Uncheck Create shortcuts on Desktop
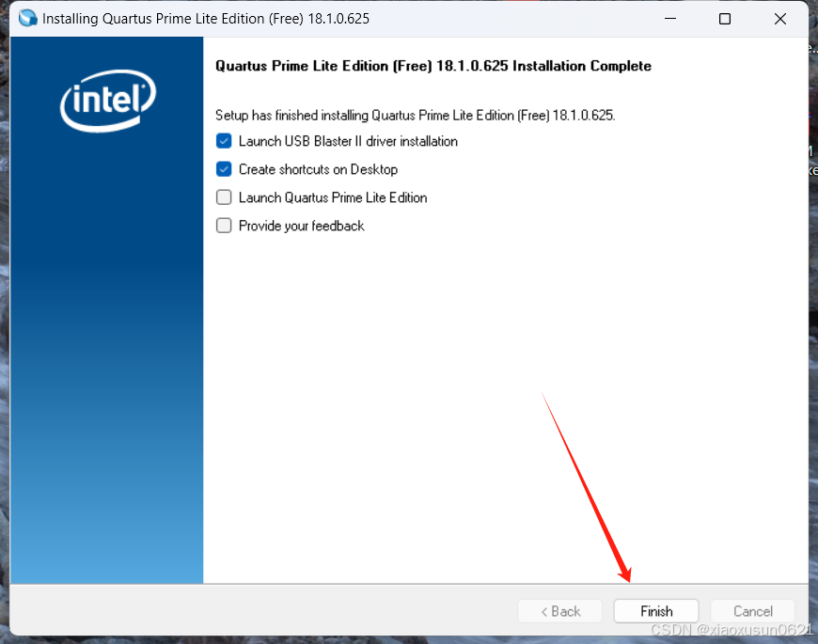Image resolution: width=818 pixels, height=644 pixels. coord(224,169)
